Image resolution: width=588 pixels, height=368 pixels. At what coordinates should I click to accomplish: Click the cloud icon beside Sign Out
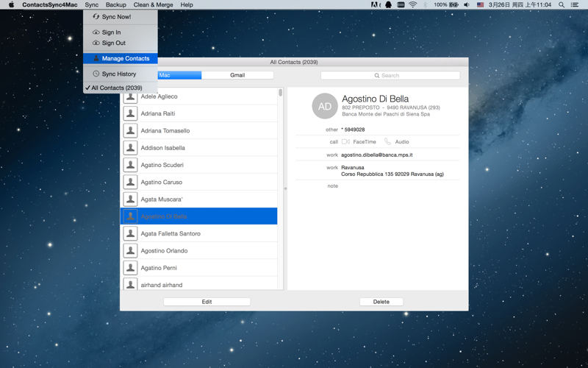[x=96, y=43]
